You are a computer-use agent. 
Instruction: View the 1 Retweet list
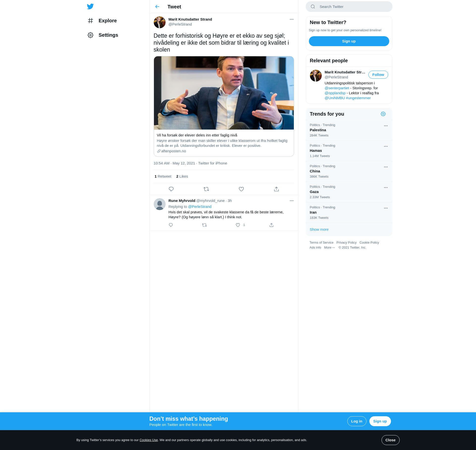point(163,176)
